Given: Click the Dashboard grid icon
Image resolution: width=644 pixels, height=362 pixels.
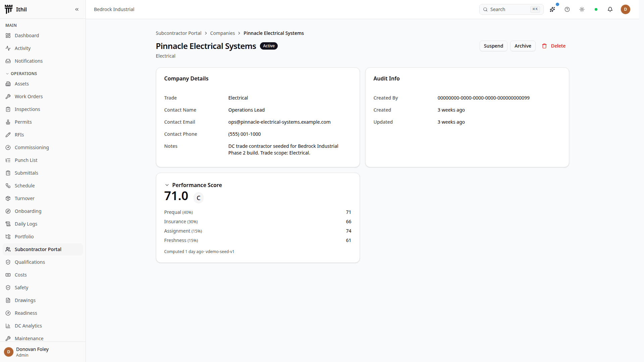Looking at the screenshot, I should click(x=8, y=36).
